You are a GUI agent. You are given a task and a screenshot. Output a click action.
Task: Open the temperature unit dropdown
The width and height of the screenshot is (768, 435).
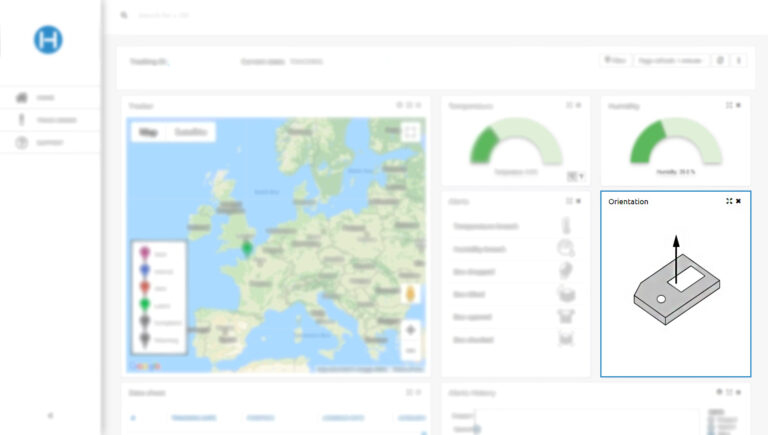tap(576, 176)
